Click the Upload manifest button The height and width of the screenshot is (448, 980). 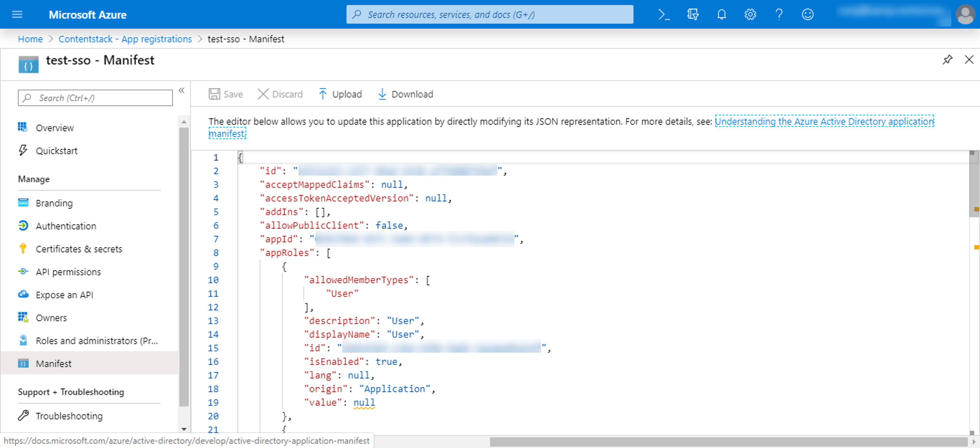coord(340,94)
